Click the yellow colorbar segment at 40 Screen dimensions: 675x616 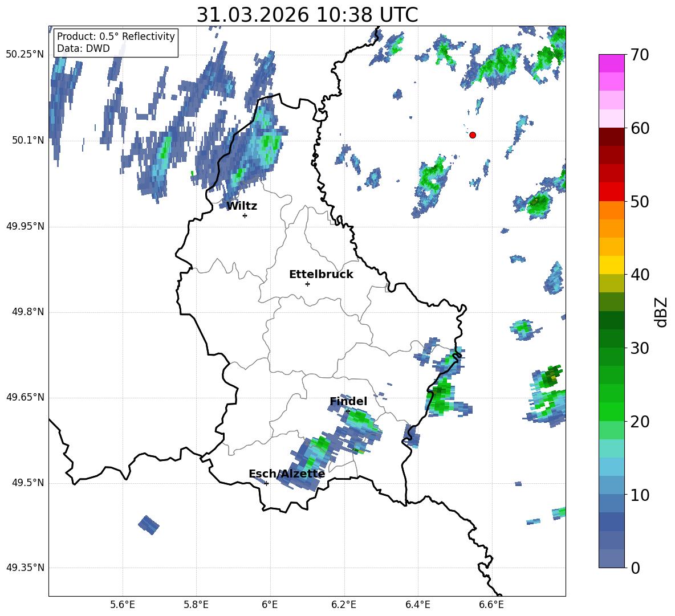click(611, 266)
